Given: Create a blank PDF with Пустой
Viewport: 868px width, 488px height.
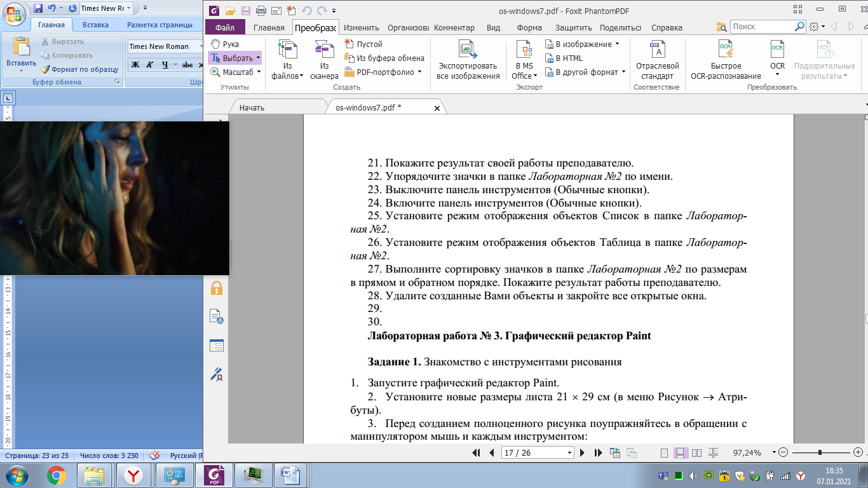Looking at the screenshot, I should coord(363,44).
